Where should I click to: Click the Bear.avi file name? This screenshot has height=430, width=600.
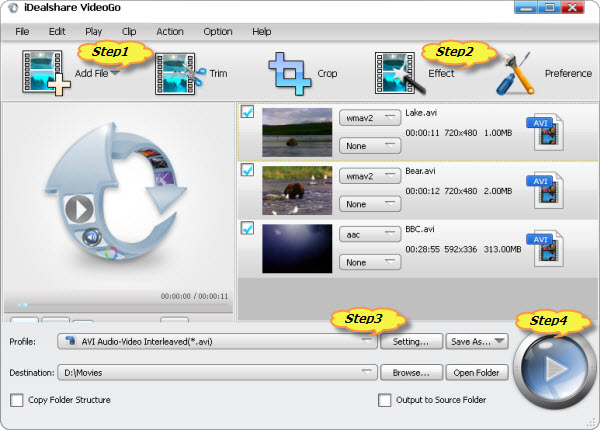tap(420, 171)
